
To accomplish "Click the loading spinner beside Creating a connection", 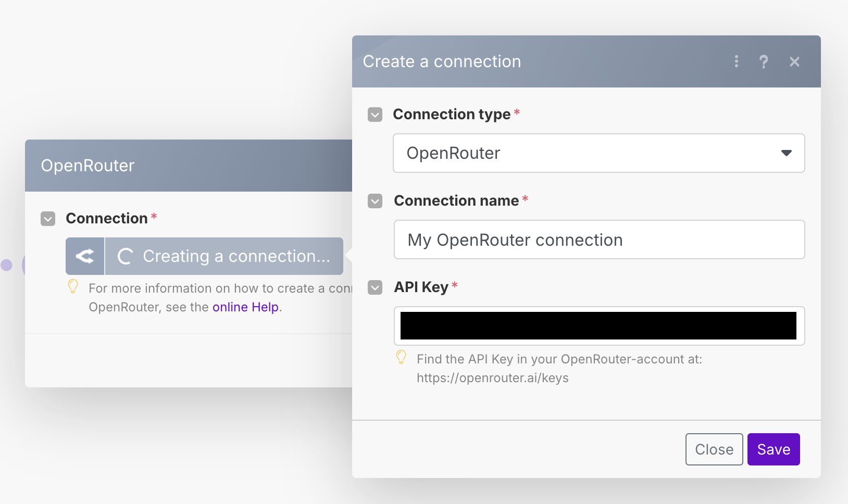I will [x=124, y=256].
